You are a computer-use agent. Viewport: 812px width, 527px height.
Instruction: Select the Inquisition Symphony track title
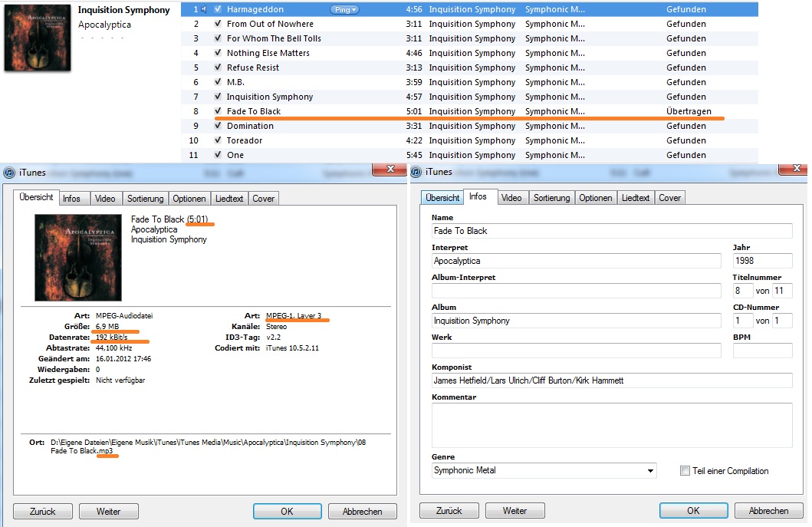(x=270, y=97)
